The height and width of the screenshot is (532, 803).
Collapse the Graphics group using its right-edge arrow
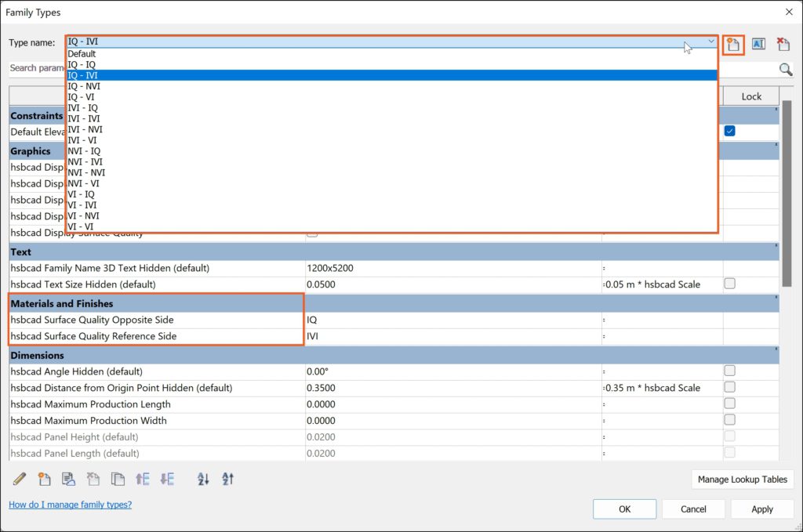click(x=776, y=145)
